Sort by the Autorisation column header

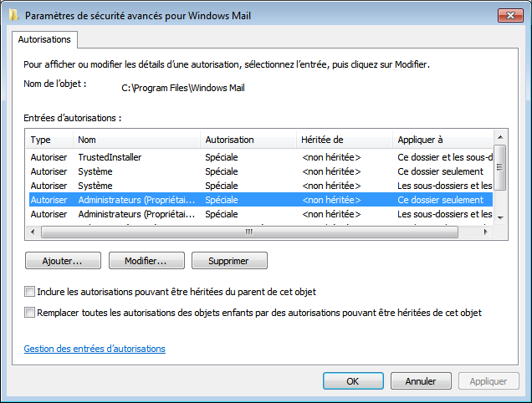pyautogui.click(x=248, y=140)
